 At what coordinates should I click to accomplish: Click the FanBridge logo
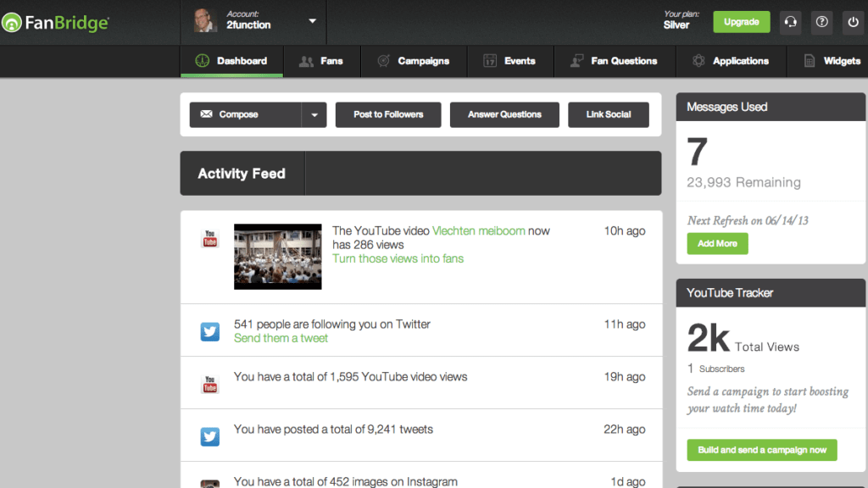coord(55,23)
